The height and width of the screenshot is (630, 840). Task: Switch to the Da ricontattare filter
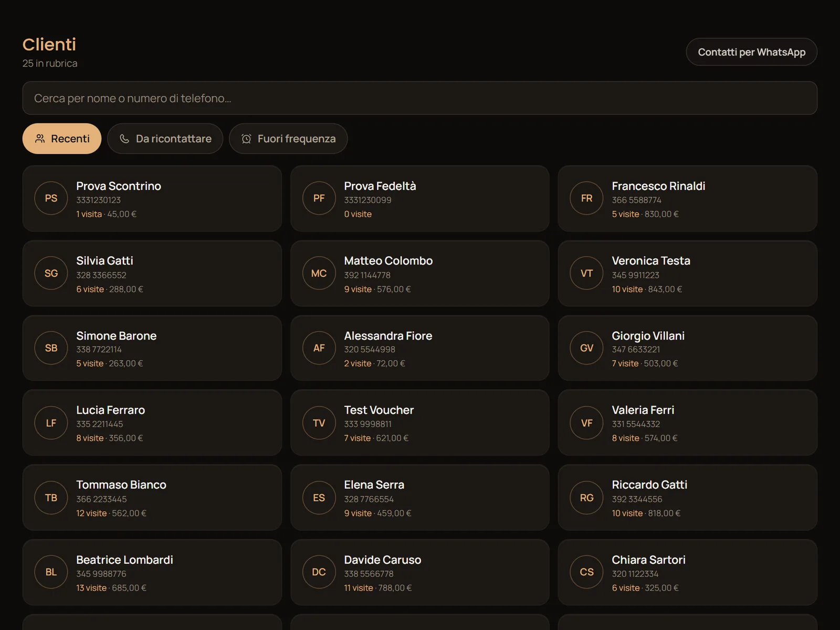[x=165, y=139]
